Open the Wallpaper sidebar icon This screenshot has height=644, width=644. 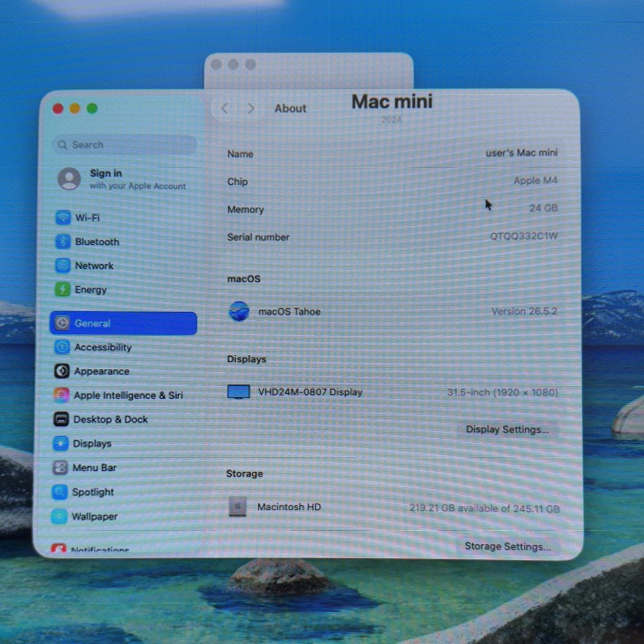coord(58,516)
